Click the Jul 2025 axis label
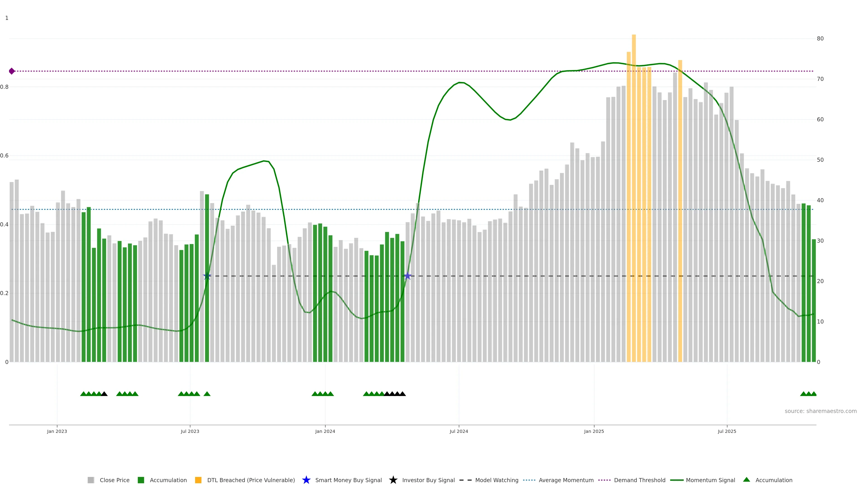The height and width of the screenshot is (488, 868). pyautogui.click(x=727, y=432)
